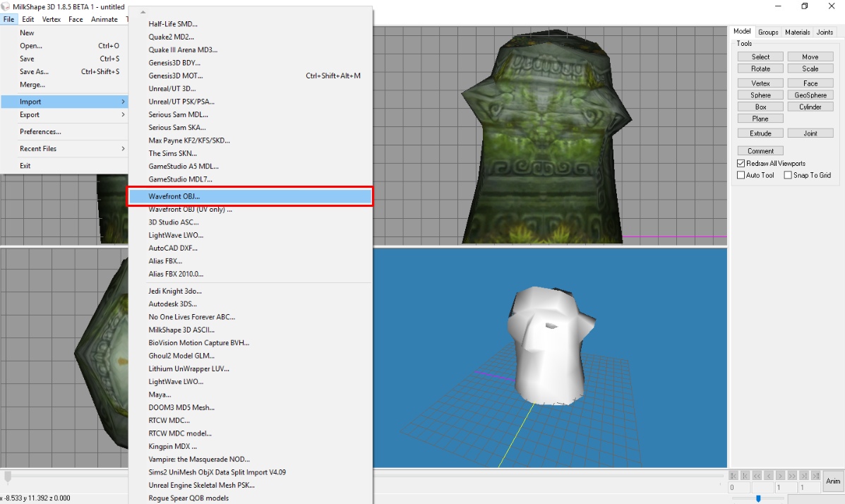
Task: Activate the Move tool button
Action: click(810, 56)
